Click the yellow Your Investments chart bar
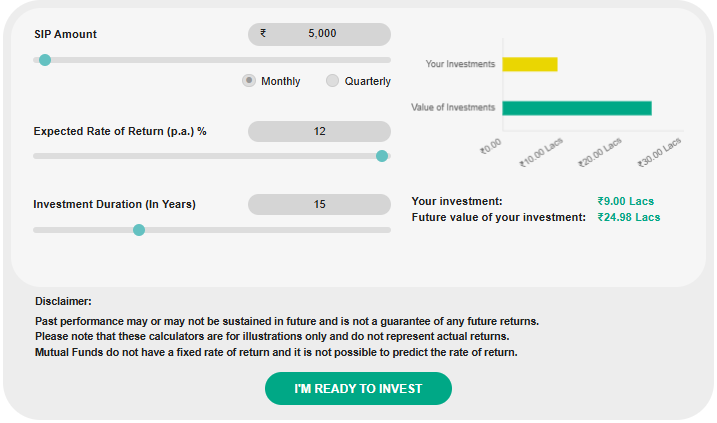Image resolution: width=717 pixels, height=423 pixels. 529,64
